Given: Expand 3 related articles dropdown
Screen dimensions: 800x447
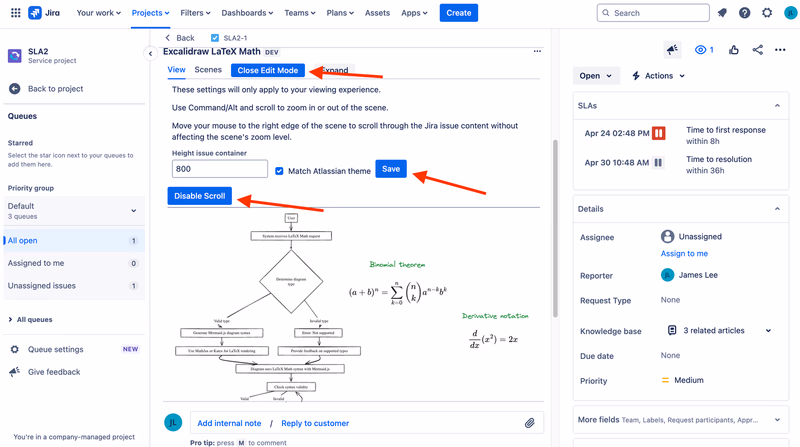Looking at the screenshot, I should tap(768, 331).
